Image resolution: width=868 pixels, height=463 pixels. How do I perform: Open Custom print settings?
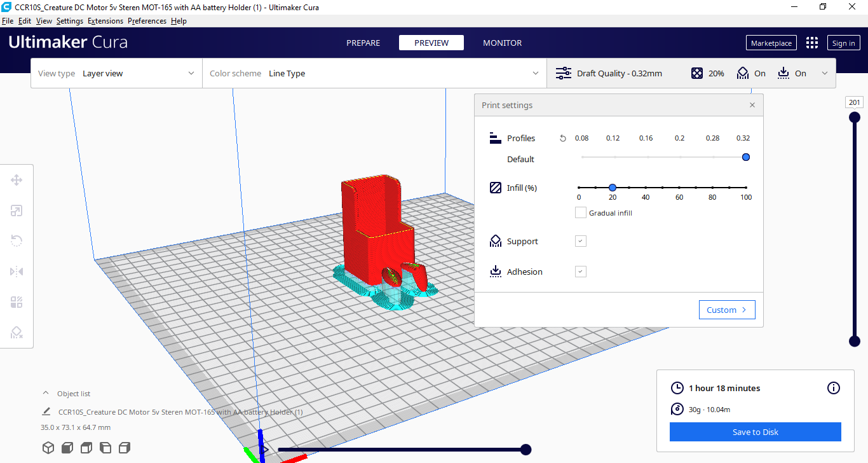coord(727,310)
